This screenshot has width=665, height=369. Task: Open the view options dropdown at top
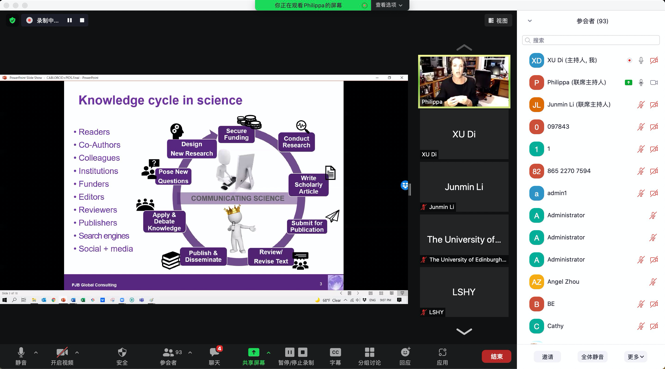pos(389,5)
